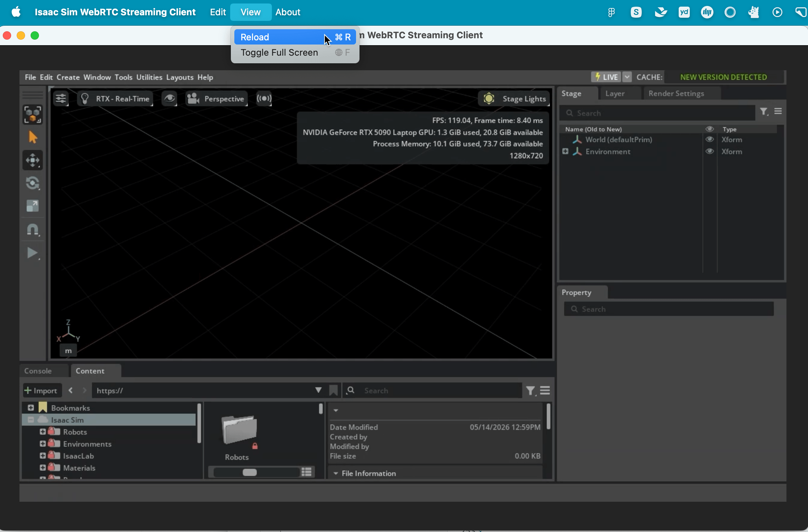Activate the Scale tool
The height and width of the screenshot is (532, 808).
point(33,206)
